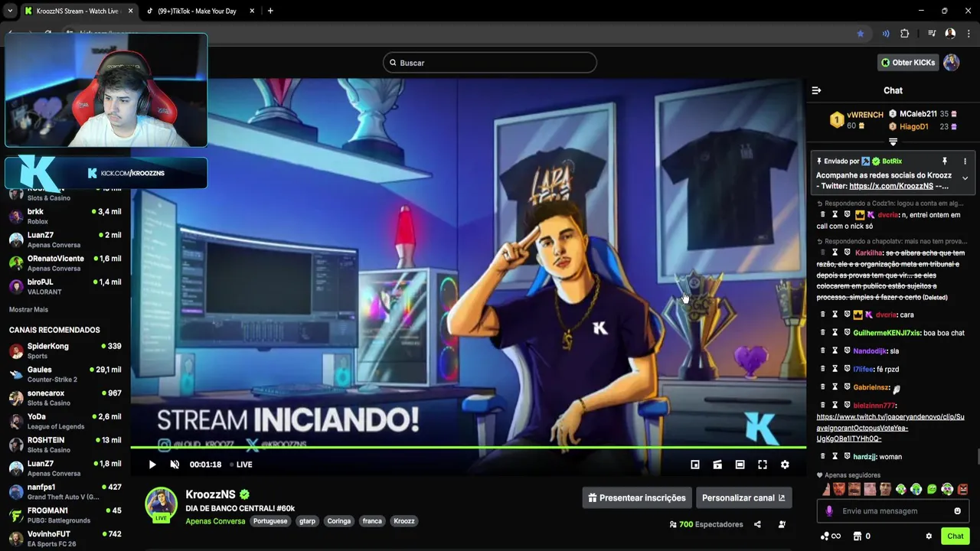Screen dimensions: 980x551
Task: Open the x.com/KroozzNS link
Action: point(891,186)
